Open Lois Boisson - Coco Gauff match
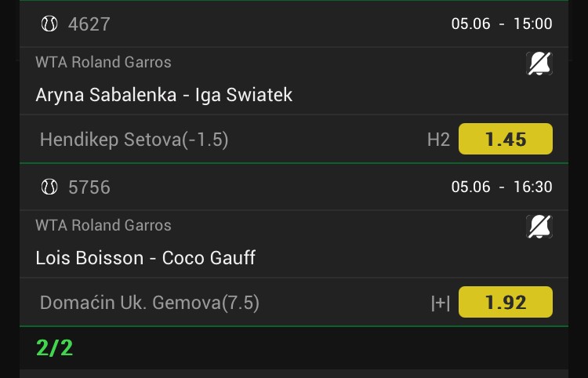588x378 pixels. [x=146, y=258]
